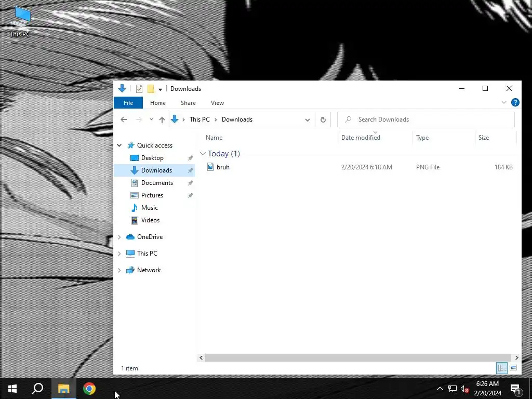Click the horizontal scrollbar left arrow
532x399 pixels.
201,357
